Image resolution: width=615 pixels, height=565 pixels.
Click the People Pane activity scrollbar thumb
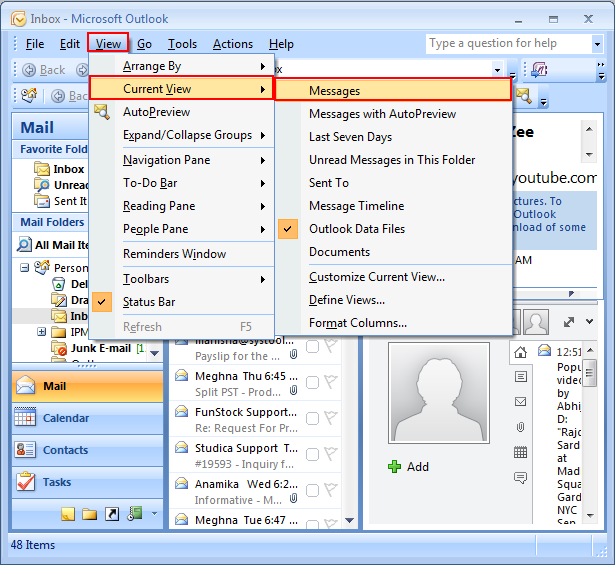point(589,372)
